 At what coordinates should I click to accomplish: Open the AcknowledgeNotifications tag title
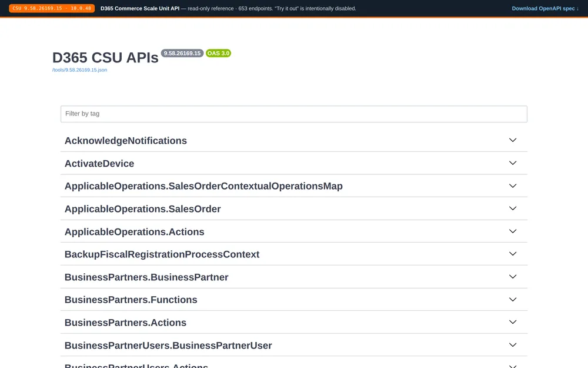click(x=126, y=141)
